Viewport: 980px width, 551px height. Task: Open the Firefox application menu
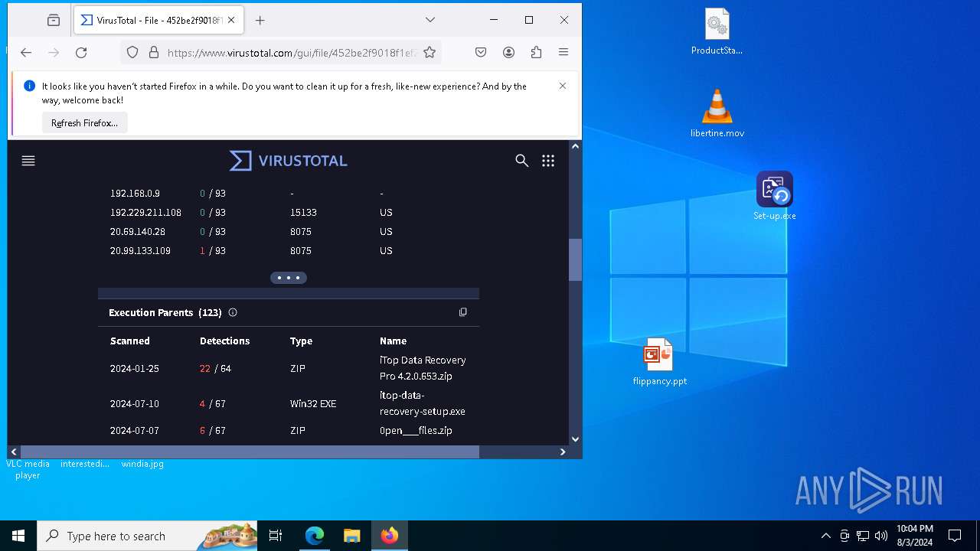click(x=563, y=52)
